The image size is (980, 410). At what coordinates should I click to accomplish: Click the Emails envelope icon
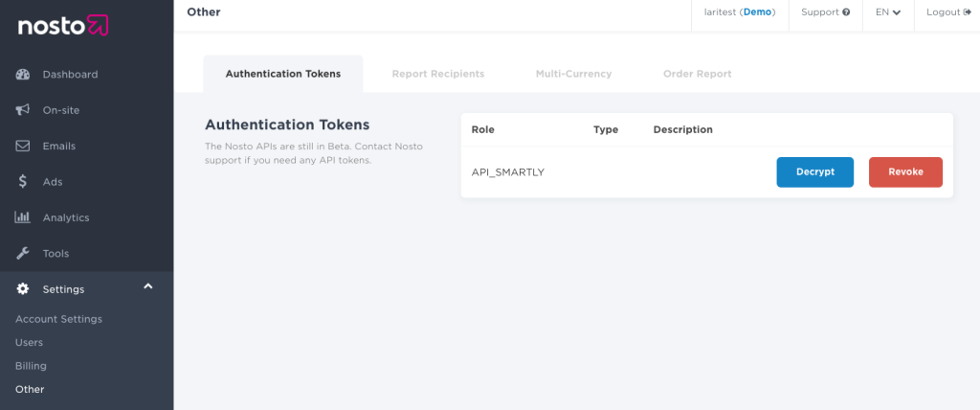[23, 147]
